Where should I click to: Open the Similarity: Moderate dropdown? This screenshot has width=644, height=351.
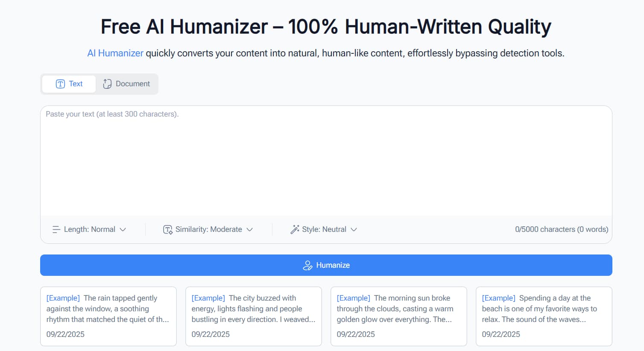click(208, 229)
